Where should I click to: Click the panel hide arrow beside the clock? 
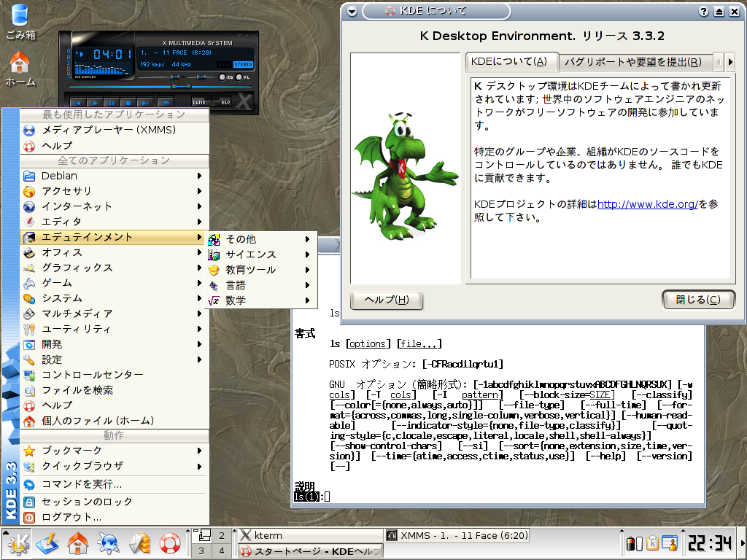pyautogui.click(x=742, y=543)
